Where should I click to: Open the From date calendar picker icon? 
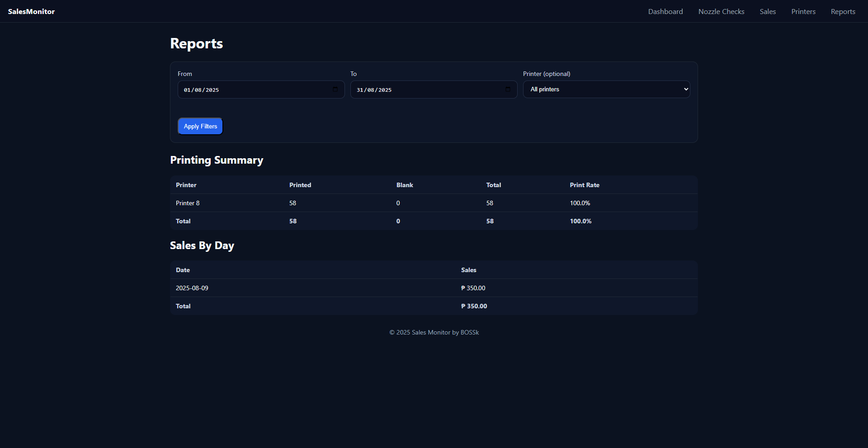point(335,90)
